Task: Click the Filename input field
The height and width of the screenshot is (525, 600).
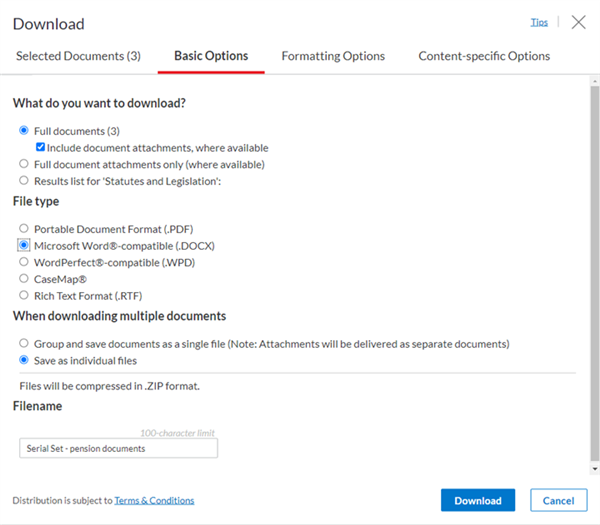Action: click(119, 448)
